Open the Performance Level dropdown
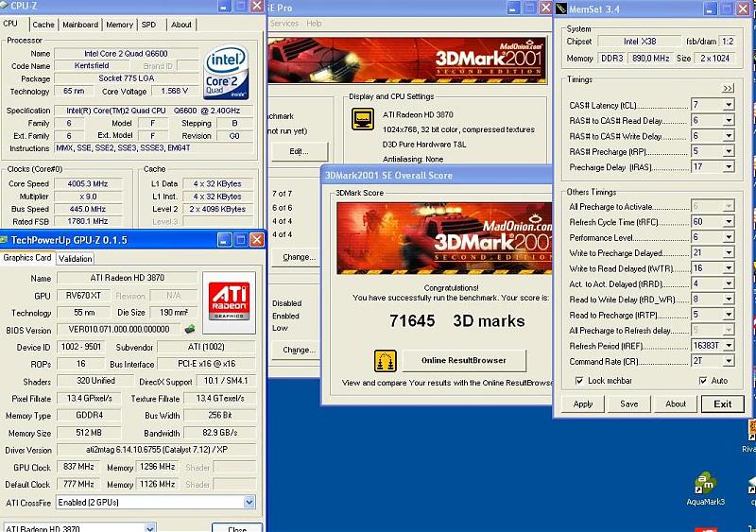The height and width of the screenshot is (532, 756). (x=729, y=237)
